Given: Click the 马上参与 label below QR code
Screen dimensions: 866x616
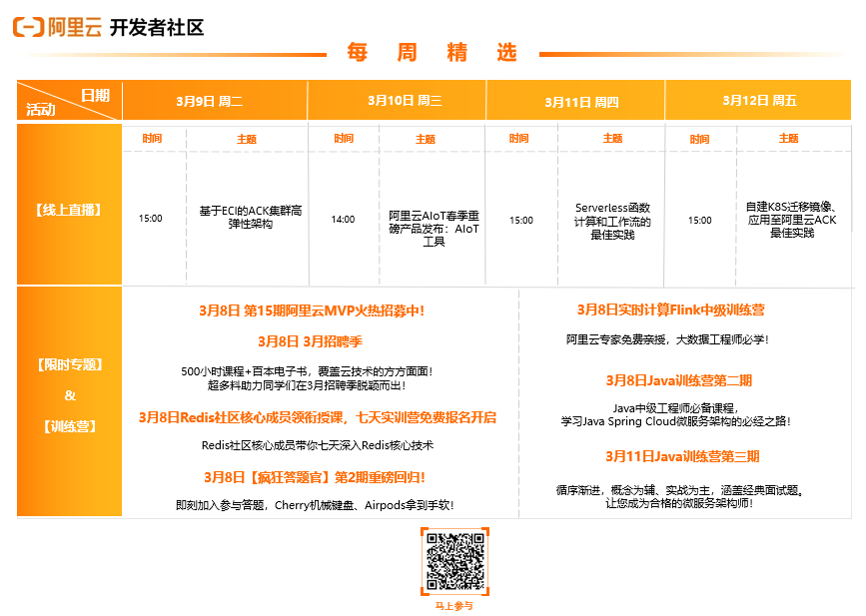Looking at the screenshot, I should click(x=454, y=606).
